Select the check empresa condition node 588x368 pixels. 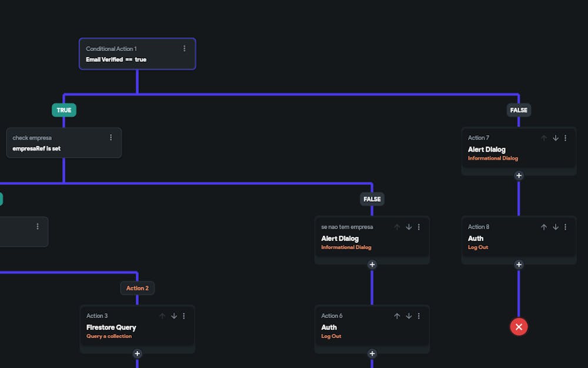click(64, 143)
